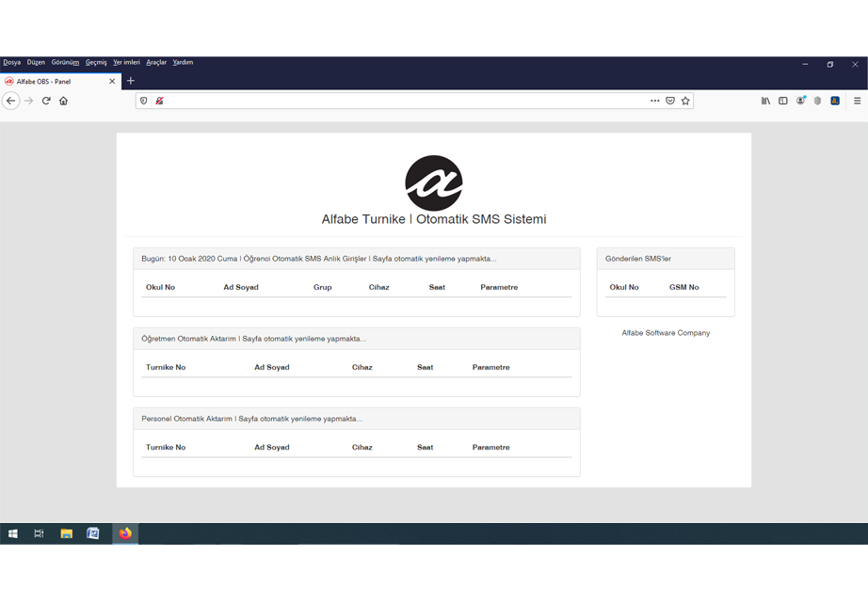The image size is (868, 603).
Task: Open the Yer imleri menu
Action: tap(126, 62)
